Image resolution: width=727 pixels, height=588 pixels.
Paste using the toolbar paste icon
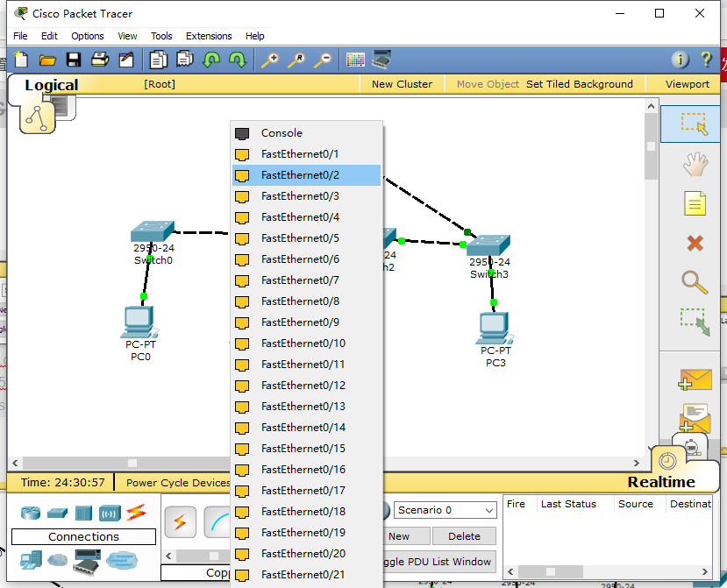184,60
